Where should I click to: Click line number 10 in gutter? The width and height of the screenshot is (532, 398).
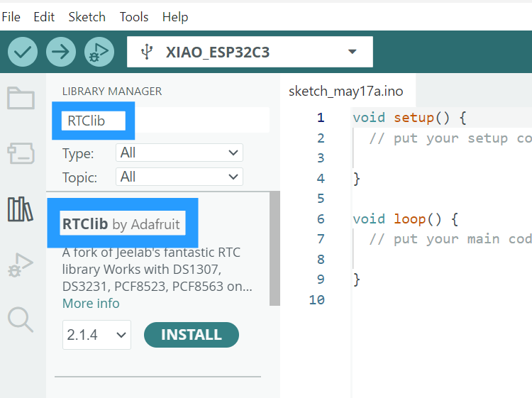click(317, 299)
